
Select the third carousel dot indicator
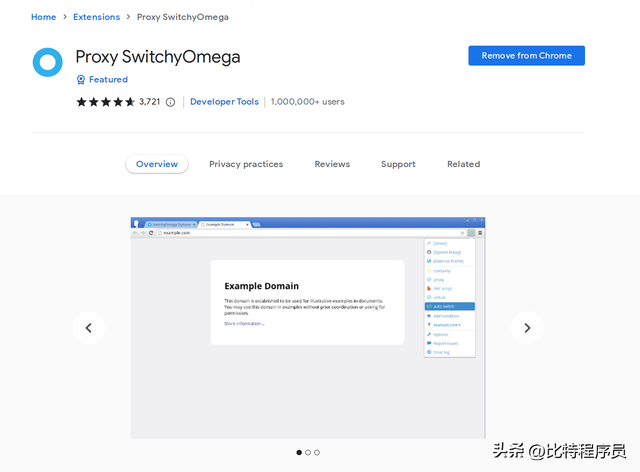tap(317, 452)
